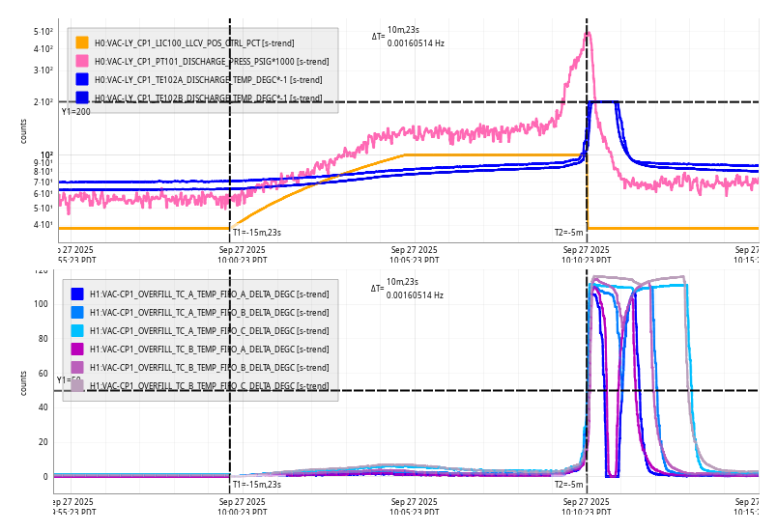Click the orange LIC100 LLCV legend swatch
The width and height of the screenshot is (777, 532).
pos(82,42)
